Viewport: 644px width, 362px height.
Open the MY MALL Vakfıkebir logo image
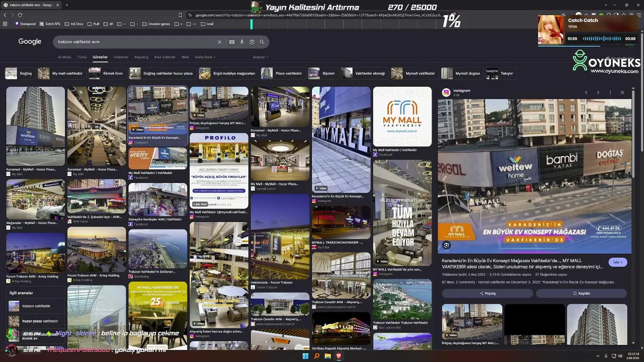tap(402, 117)
